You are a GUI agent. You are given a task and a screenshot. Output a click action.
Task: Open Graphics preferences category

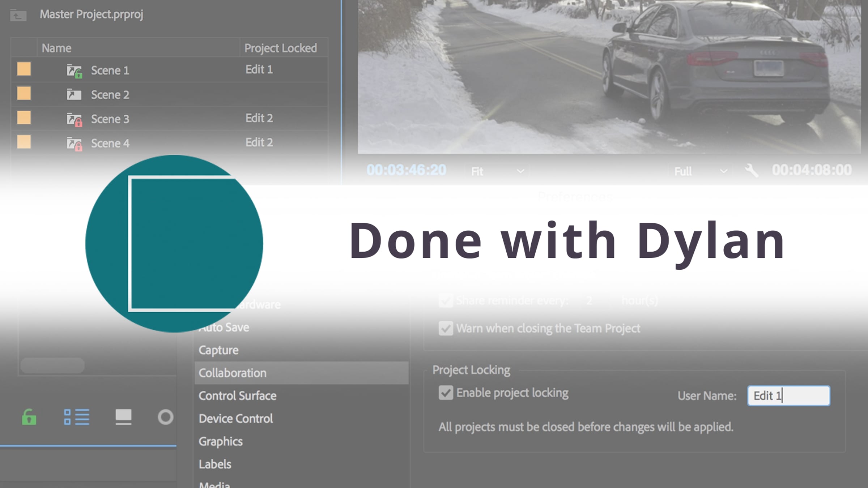click(x=221, y=441)
